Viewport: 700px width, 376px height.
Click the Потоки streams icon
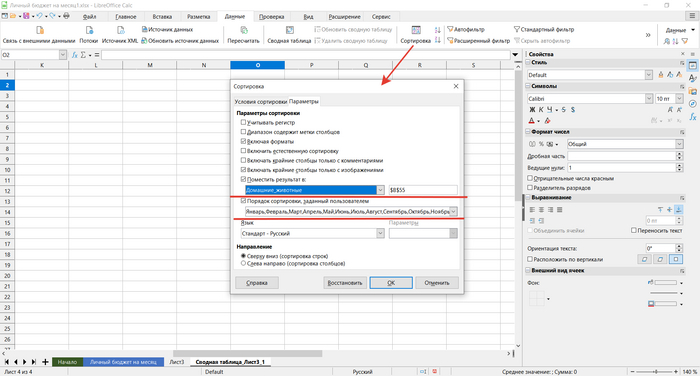89,31
